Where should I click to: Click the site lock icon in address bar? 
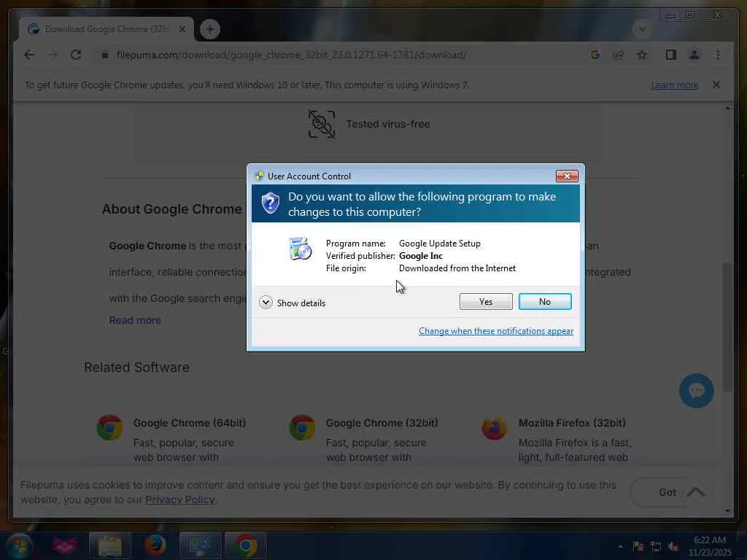[105, 55]
